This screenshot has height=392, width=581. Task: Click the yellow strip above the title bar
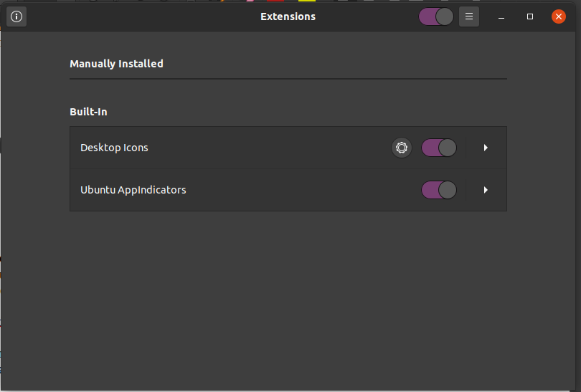[307, 1]
